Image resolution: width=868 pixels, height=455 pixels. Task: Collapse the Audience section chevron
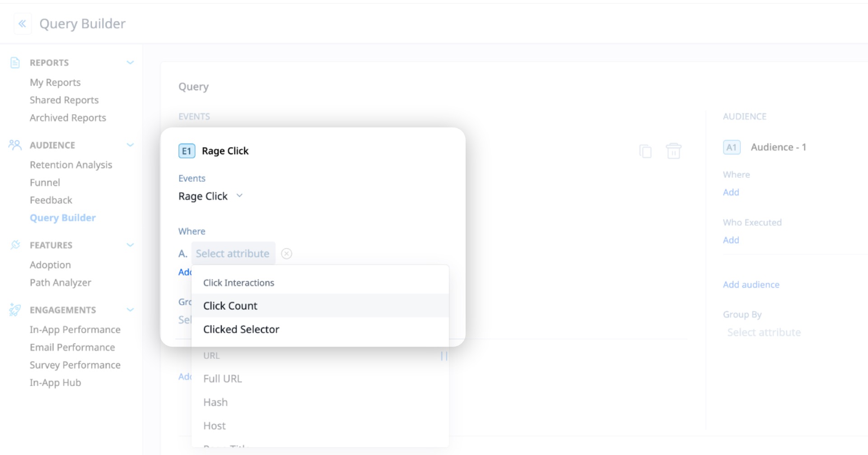click(x=131, y=145)
